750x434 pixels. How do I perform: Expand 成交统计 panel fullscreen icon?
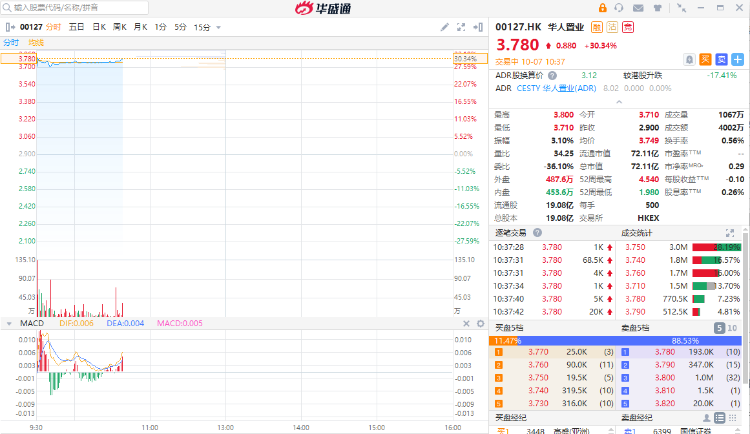(730, 233)
